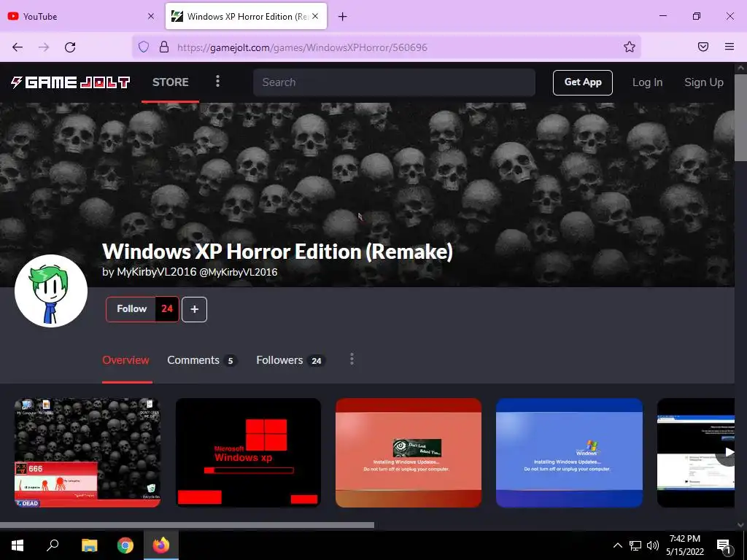The height and width of the screenshot is (560, 747).
Task: Open the notification center icon
Action: click(x=723, y=545)
